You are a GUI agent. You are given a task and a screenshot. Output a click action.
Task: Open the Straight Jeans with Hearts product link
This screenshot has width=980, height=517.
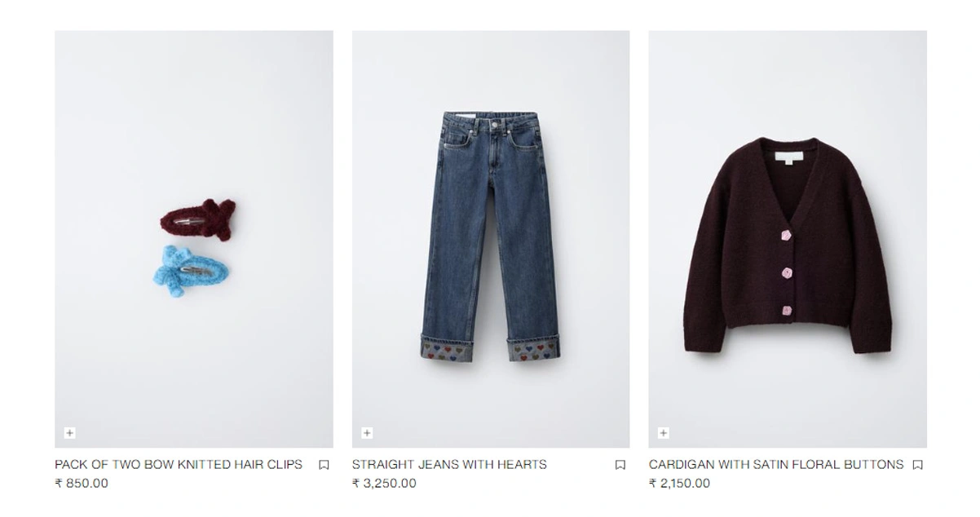tap(449, 464)
